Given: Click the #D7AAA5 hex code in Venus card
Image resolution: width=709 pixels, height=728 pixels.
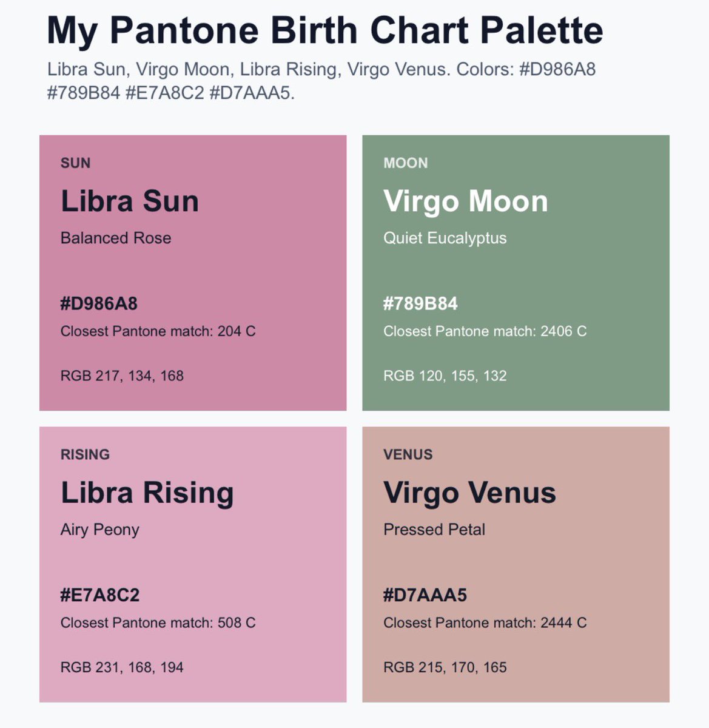Looking at the screenshot, I should click(x=425, y=595).
